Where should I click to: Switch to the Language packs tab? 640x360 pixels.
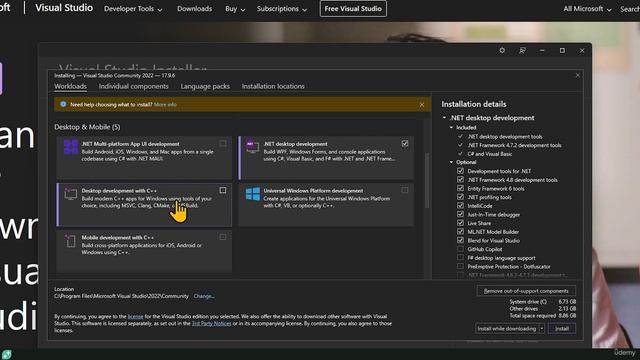pos(205,86)
